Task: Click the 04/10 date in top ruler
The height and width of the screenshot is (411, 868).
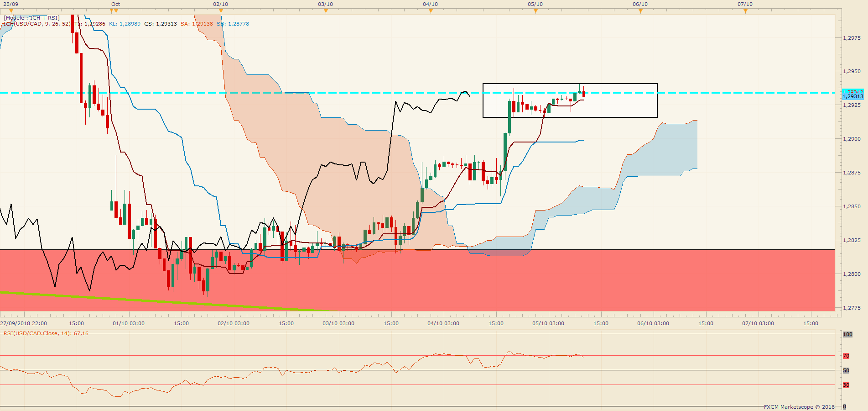Action: click(431, 4)
